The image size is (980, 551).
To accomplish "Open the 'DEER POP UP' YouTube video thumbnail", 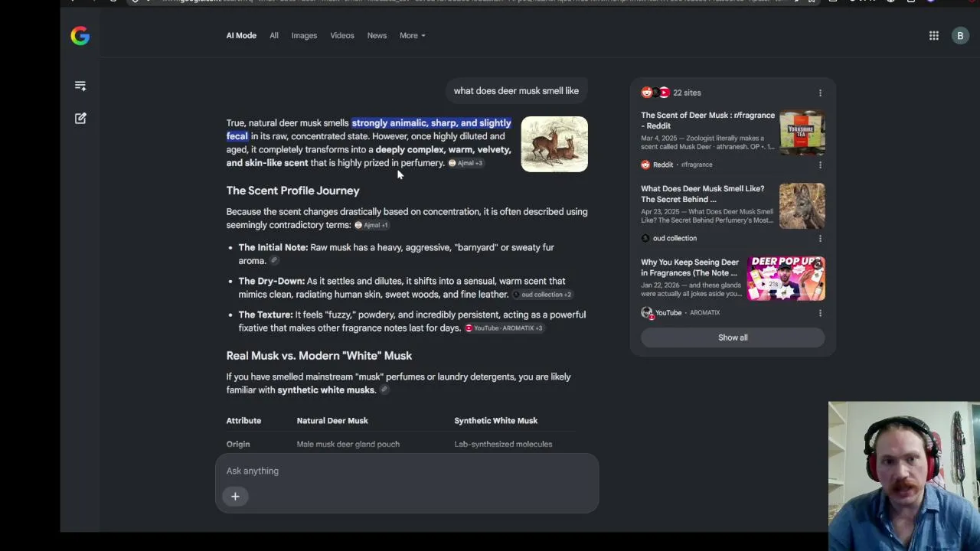I will point(786,279).
